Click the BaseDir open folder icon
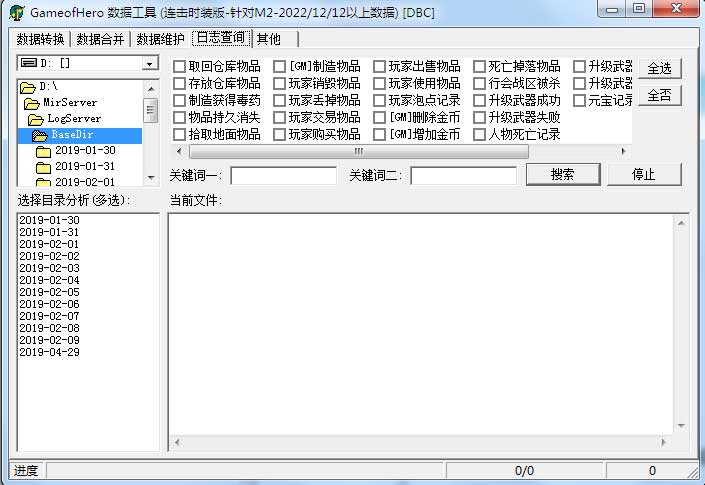Viewport: 705px width, 485px height. (40, 135)
